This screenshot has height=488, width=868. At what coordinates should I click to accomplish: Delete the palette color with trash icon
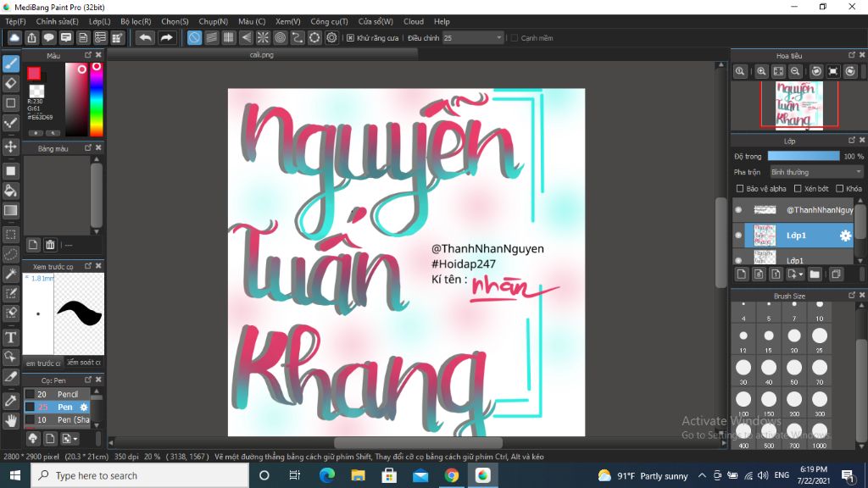[50, 245]
